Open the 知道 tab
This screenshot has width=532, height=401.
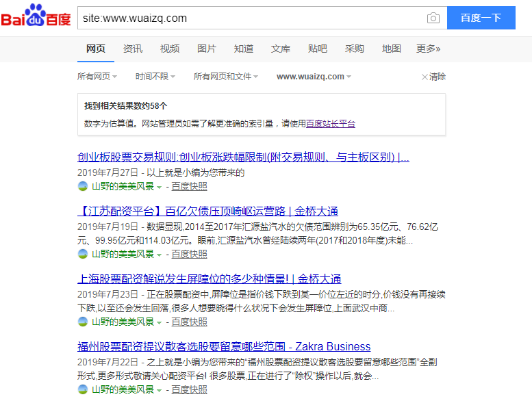(244, 49)
